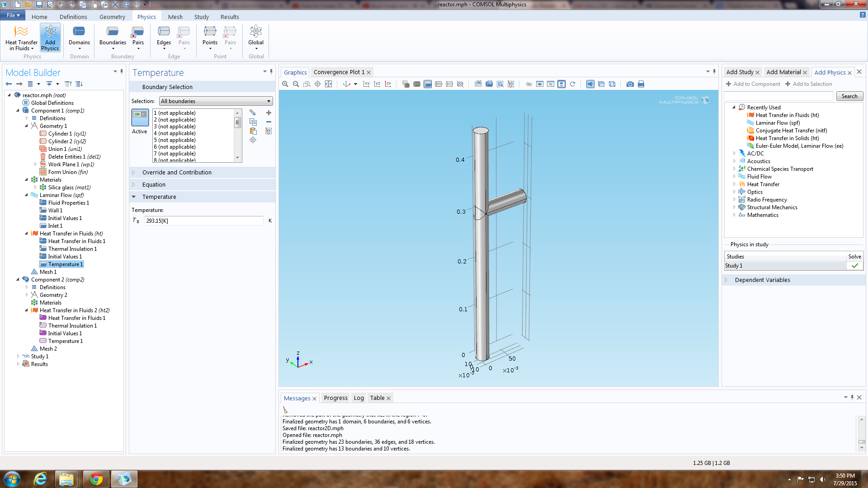Switch to the ZX view
868x488 pixels.
(x=388, y=84)
